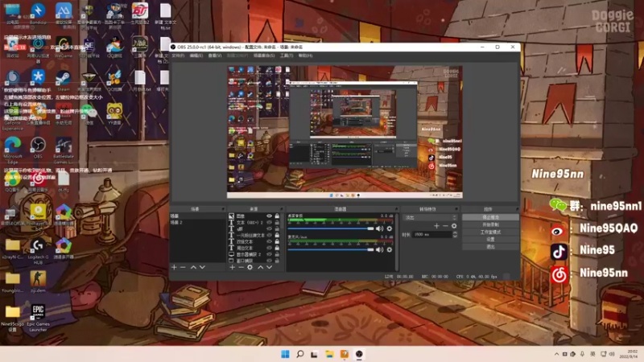Open the Help menu in OBS
This screenshot has height=362, width=644.
[x=306, y=56]
